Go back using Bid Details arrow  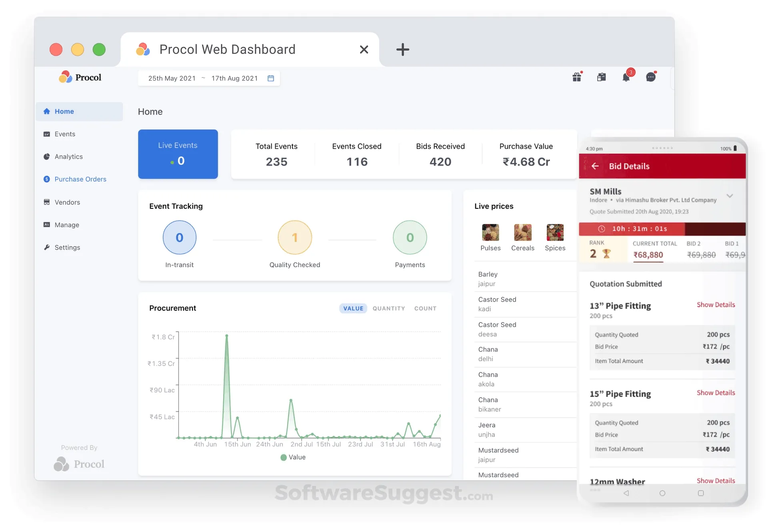[595, 166]
